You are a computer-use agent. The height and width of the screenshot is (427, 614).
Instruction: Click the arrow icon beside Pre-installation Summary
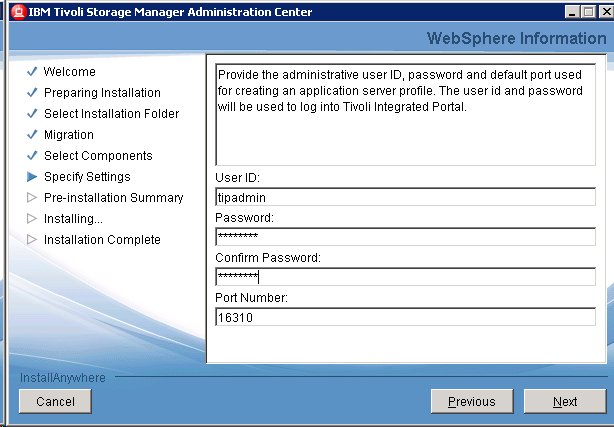pos(32,198)
